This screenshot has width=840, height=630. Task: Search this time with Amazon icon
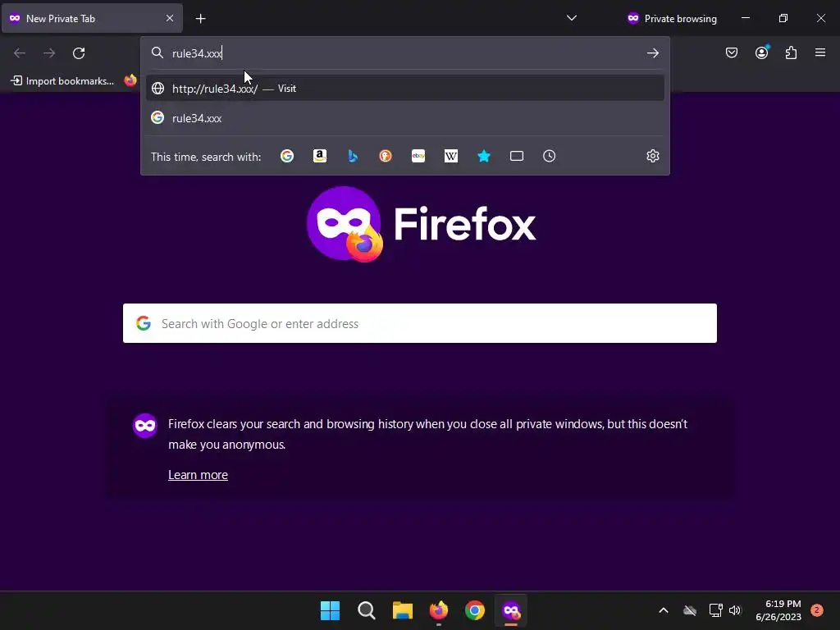320,156
